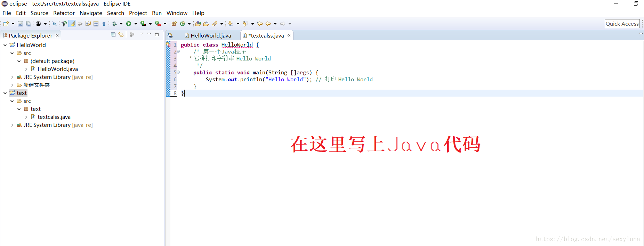
Task: Toggle Show Whitespace Characters pilcrow icon
Action: (104, 24)
